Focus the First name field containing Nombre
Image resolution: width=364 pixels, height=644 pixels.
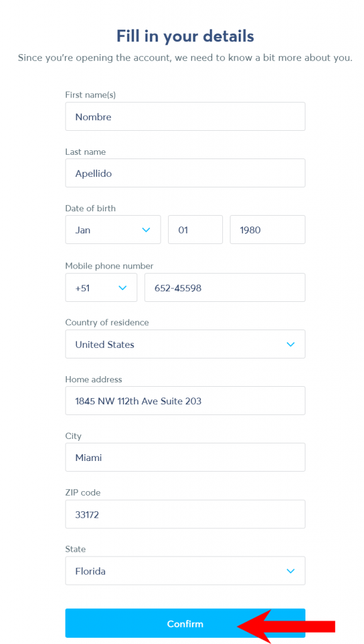[x=185, y=116]
